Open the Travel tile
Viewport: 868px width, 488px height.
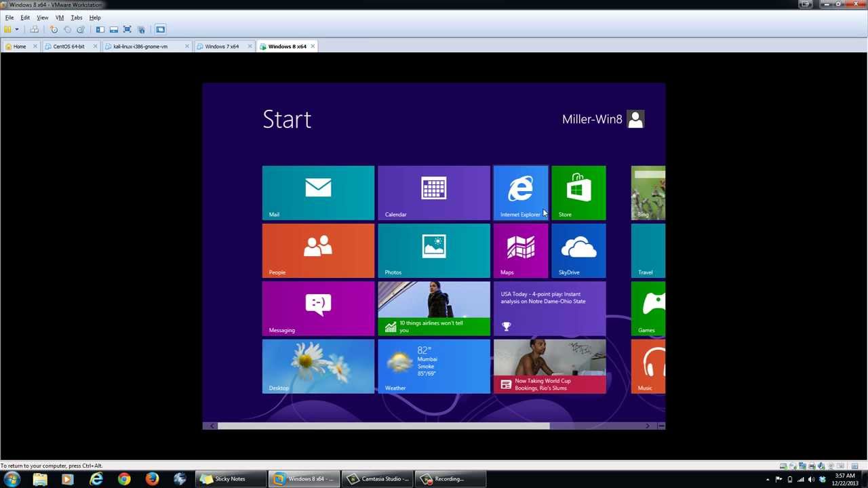coord(648,251)
